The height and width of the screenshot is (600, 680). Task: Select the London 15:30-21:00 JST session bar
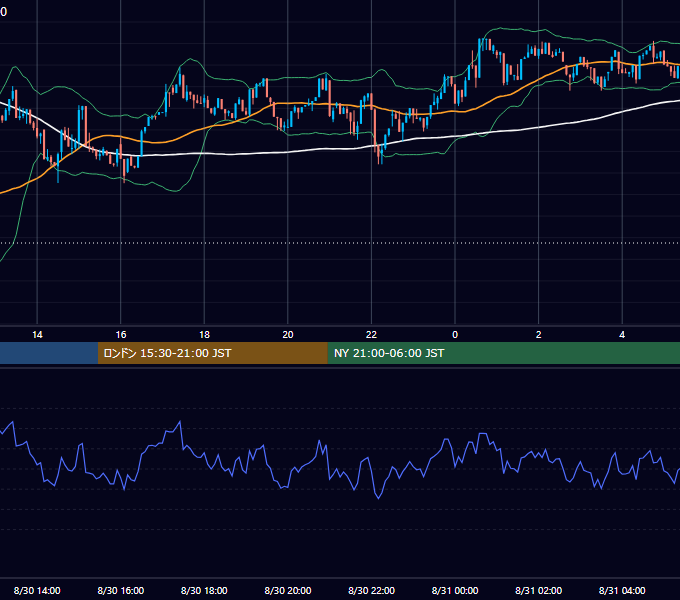tap(212, 353)
